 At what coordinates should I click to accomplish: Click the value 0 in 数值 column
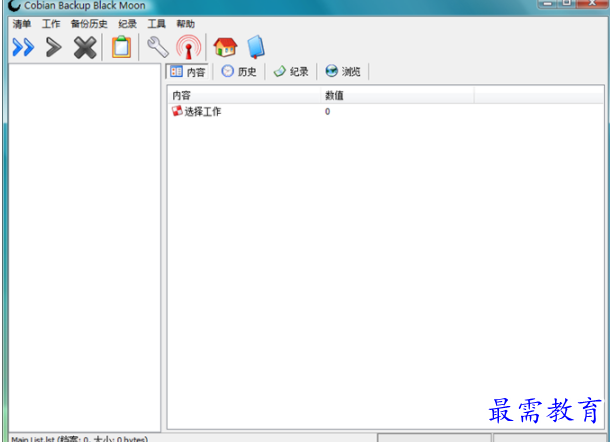click(x=328, y=112)
